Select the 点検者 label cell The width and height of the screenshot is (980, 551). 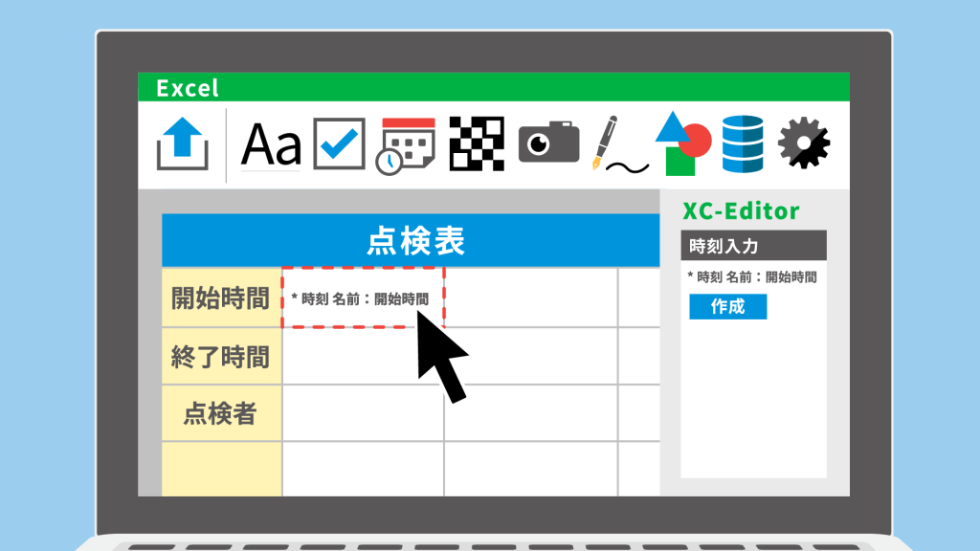(221, 413)
